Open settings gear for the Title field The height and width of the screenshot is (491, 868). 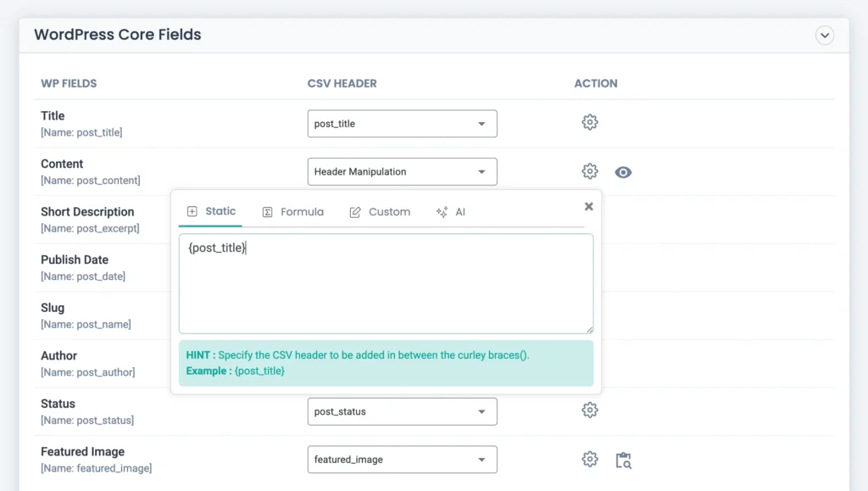click(590, 122)
